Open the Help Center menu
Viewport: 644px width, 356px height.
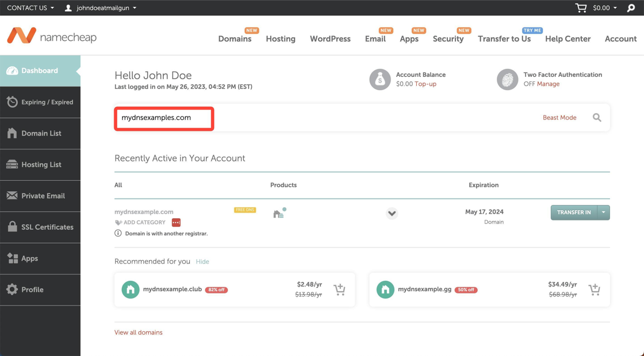[568, 38]
